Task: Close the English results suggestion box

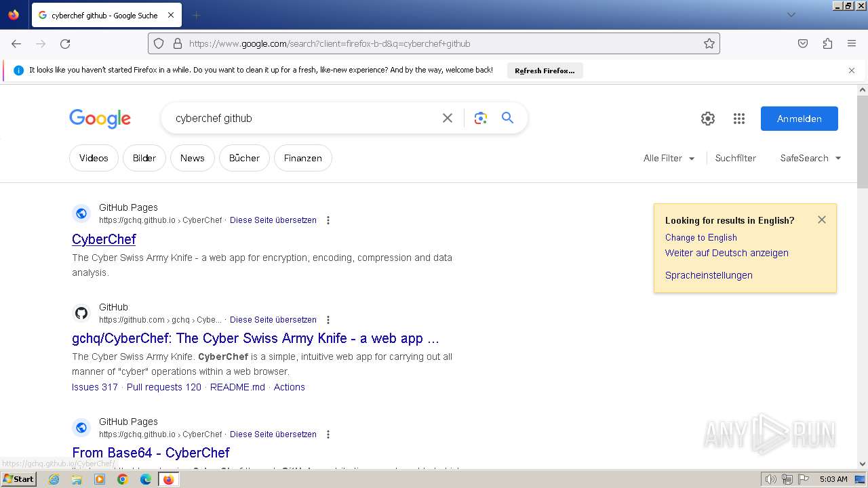Action: [x=822, y=220]
